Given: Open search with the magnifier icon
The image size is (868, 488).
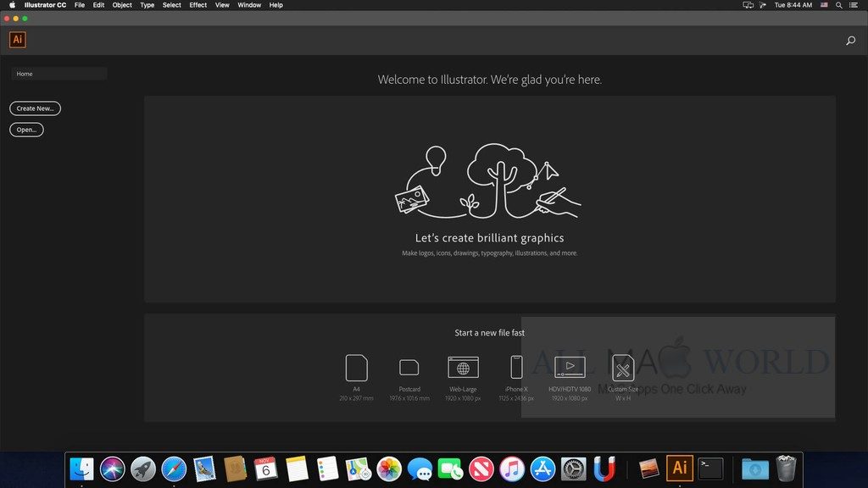Looking at the screenshot, I should (x=851, y=41).
